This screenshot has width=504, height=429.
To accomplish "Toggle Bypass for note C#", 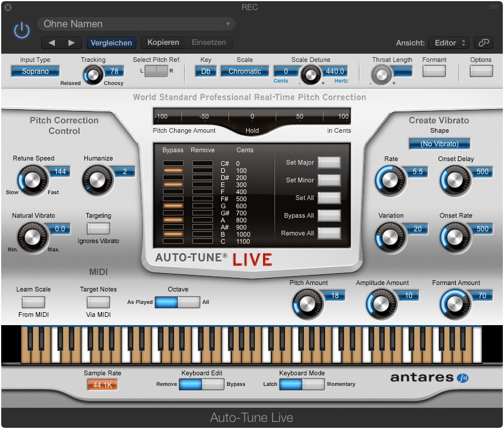I will coord(173,163).
